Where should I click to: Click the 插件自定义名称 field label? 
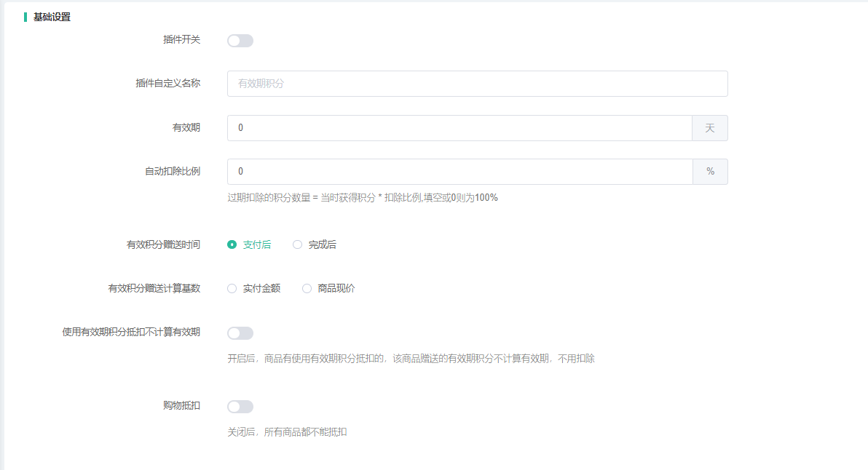click(167, 84)
